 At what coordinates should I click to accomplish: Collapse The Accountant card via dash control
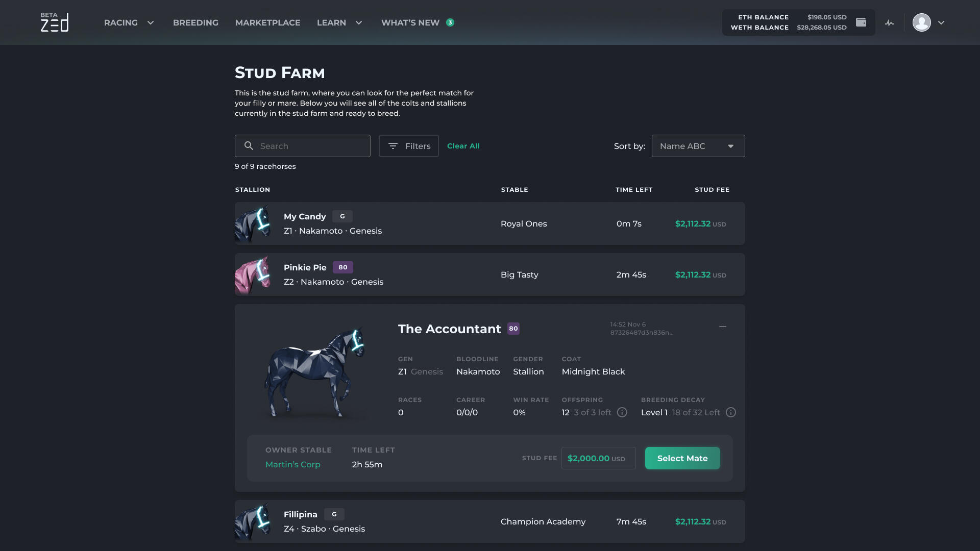[x=723, y=326]
